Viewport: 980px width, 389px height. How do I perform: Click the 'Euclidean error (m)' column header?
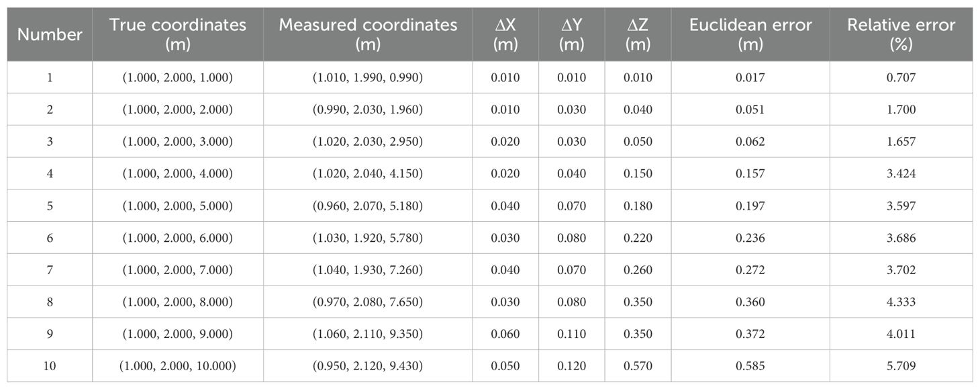[750, 34]
